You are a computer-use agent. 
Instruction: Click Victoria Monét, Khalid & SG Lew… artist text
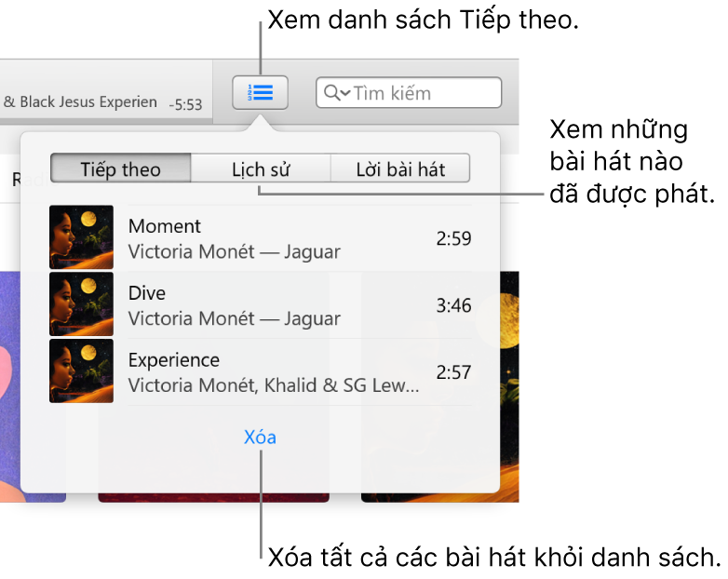tap(274, 385)
